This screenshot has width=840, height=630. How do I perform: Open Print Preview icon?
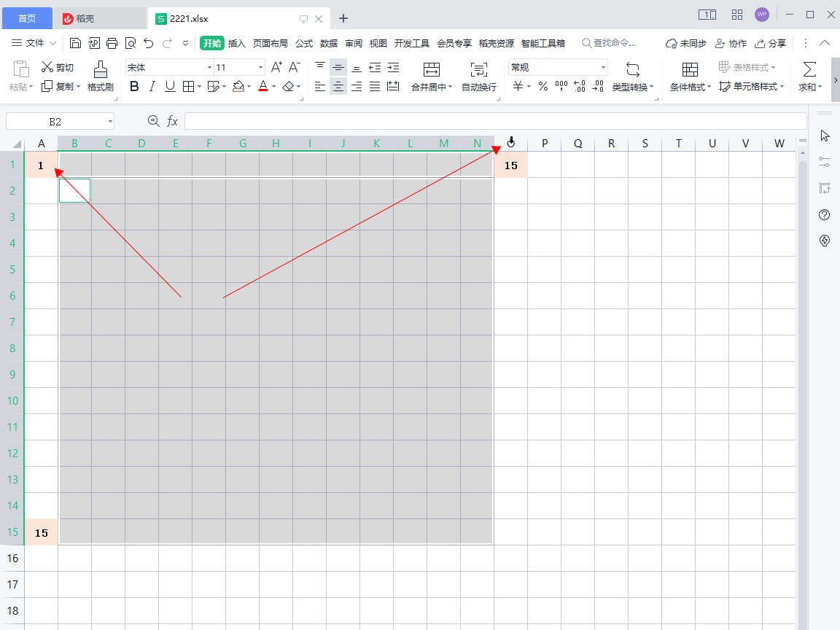click(131, 44)
